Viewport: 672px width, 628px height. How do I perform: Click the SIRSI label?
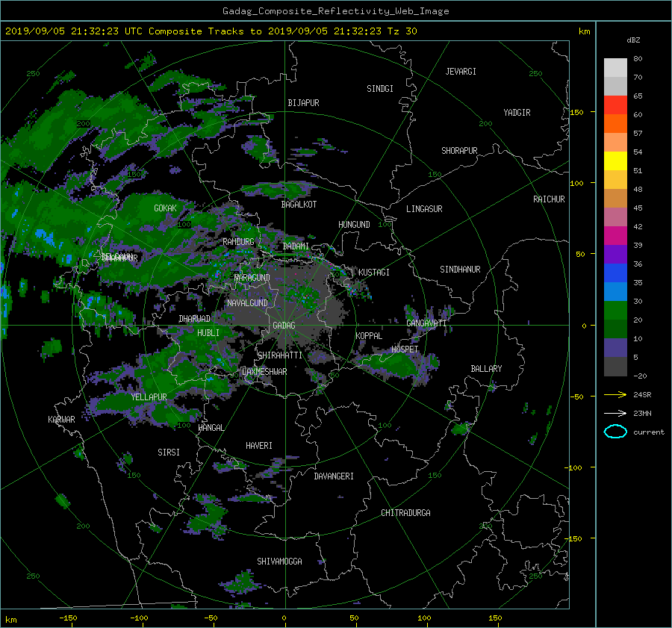pyautogui.click(x=169, y=453)
